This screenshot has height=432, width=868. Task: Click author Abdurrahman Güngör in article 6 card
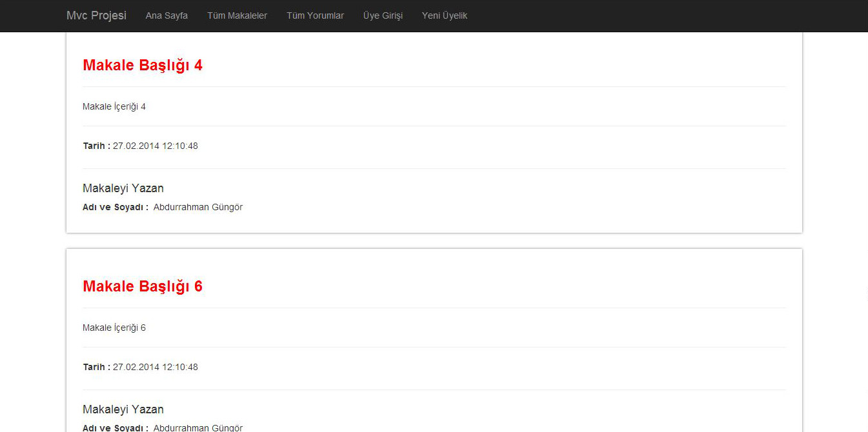(x=198, y=427)
